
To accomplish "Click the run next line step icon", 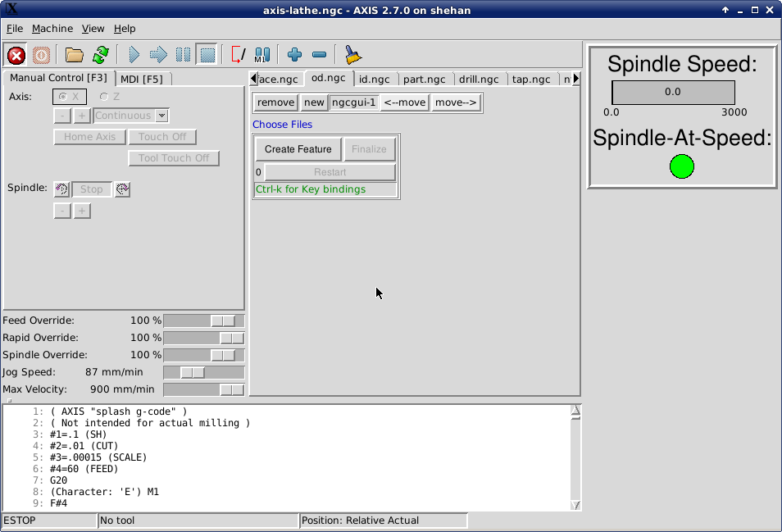I will coord(158,55).
